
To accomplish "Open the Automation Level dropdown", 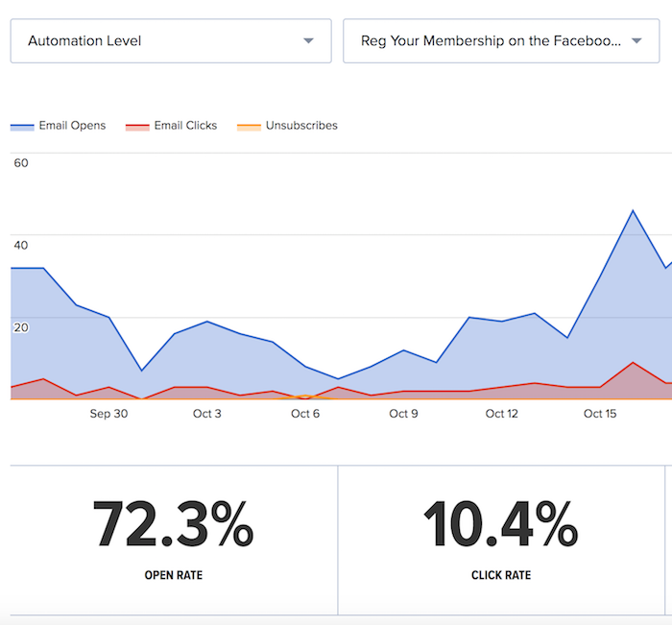I will point(171,40).
